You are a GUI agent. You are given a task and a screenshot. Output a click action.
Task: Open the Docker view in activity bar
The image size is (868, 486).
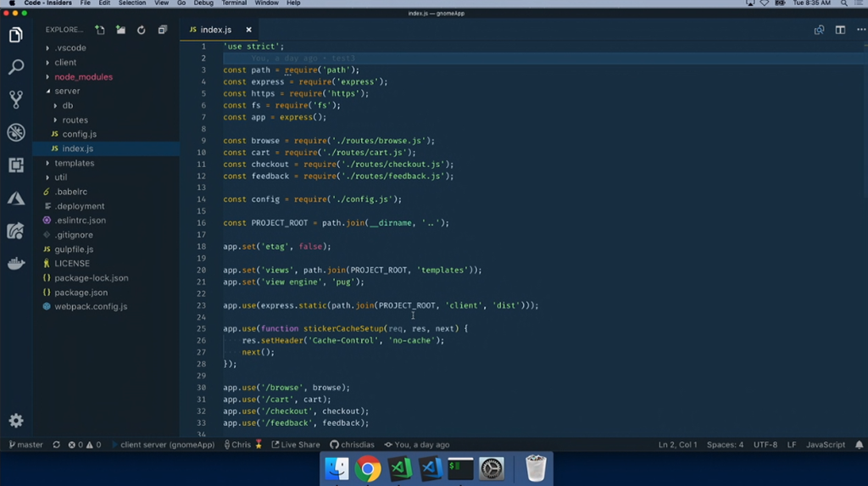pos(16,264)
